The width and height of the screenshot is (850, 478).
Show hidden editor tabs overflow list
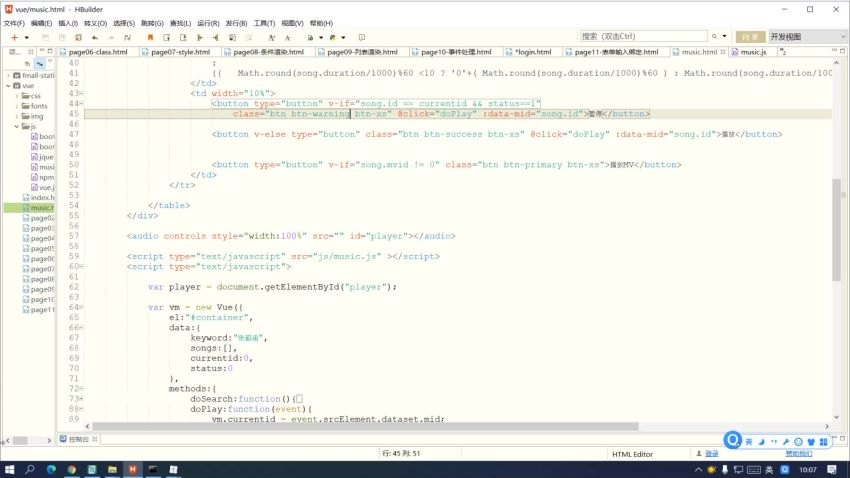pyautogui.click(x=783, y=52)
